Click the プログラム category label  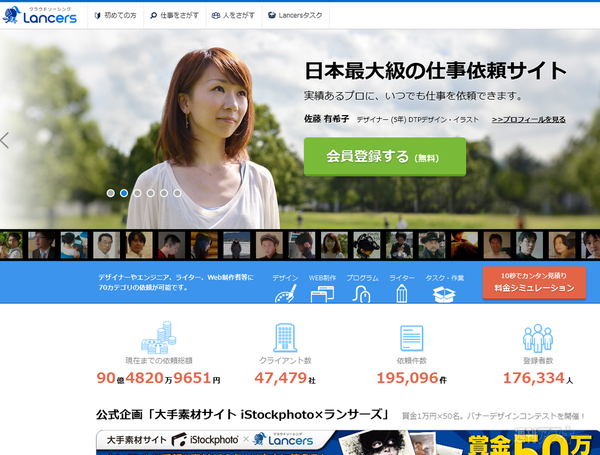coord(362,278)
